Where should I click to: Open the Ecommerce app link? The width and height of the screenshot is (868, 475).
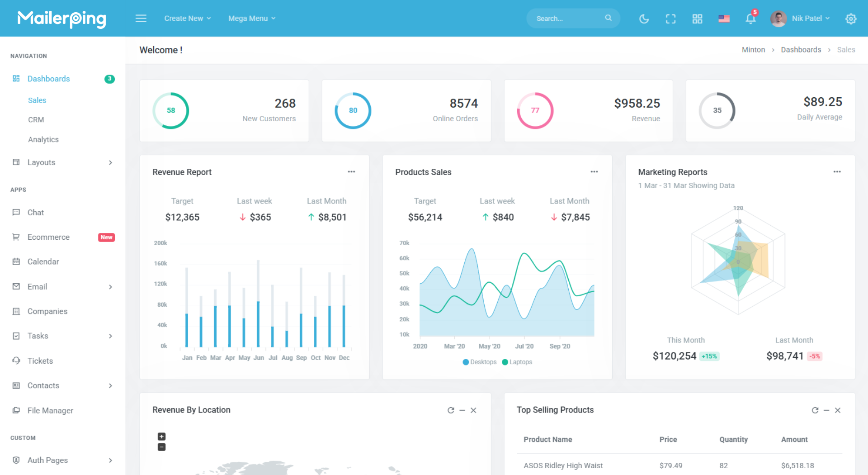tap(48, 237)
